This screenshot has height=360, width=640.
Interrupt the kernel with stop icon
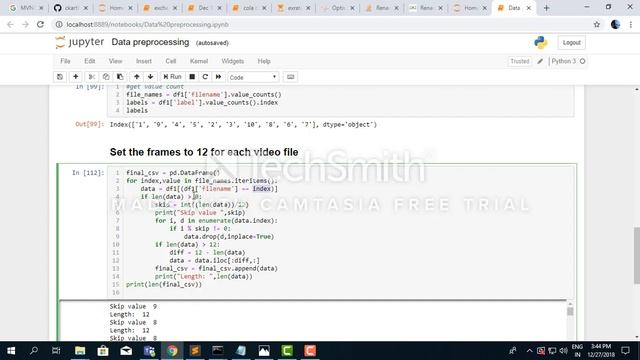[192, 77]
